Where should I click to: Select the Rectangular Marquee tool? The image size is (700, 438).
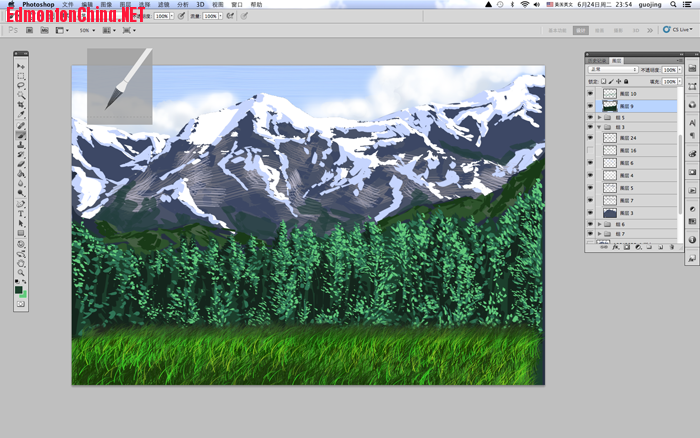pyautogui.click(x=21, y=76)
